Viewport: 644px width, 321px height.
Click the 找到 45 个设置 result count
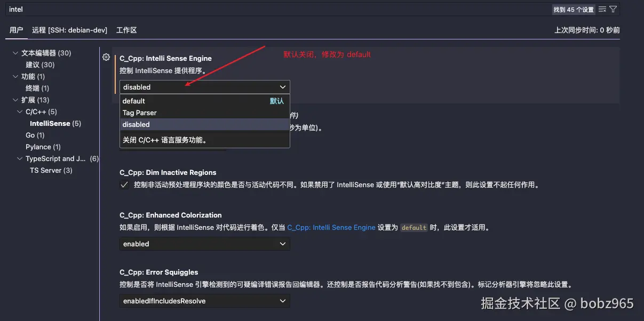coord(574,10)
